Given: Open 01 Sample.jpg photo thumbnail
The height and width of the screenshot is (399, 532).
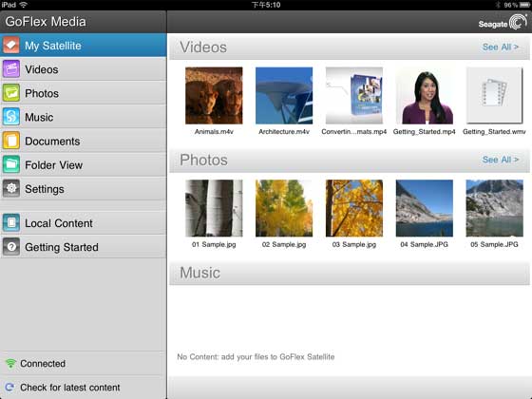Looking at the screenshot, I should click(214, 208).
